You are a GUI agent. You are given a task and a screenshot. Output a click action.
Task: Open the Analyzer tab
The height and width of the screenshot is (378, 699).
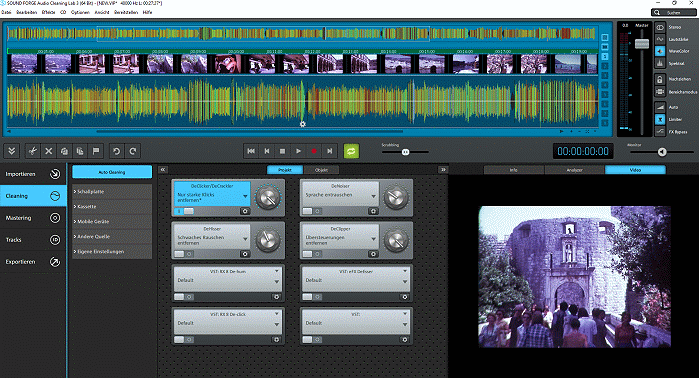(x=575, y=170)
